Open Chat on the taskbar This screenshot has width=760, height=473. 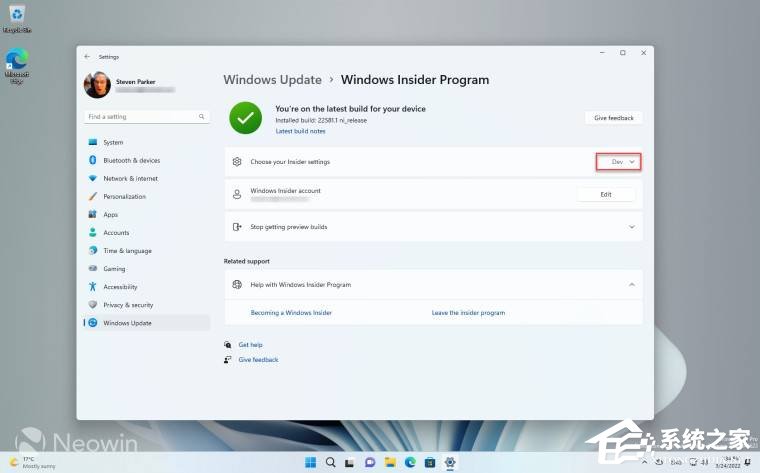coord(370,462)
